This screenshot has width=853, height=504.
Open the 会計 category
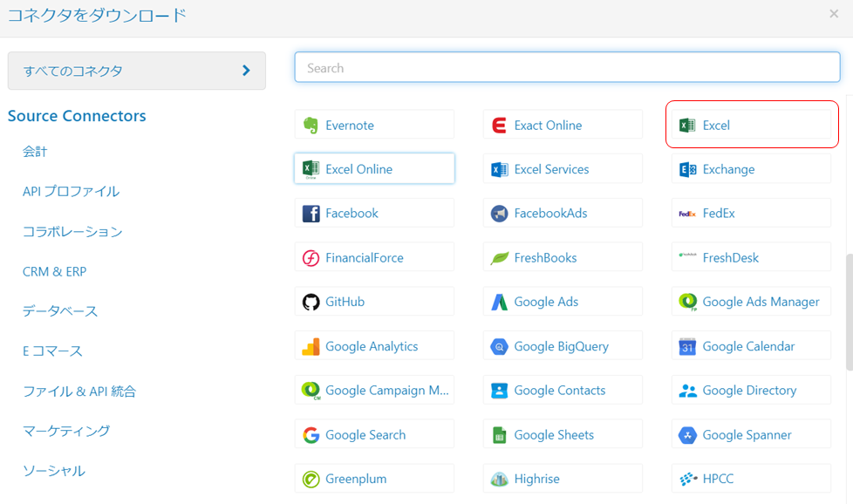click(x=35, y=152)
